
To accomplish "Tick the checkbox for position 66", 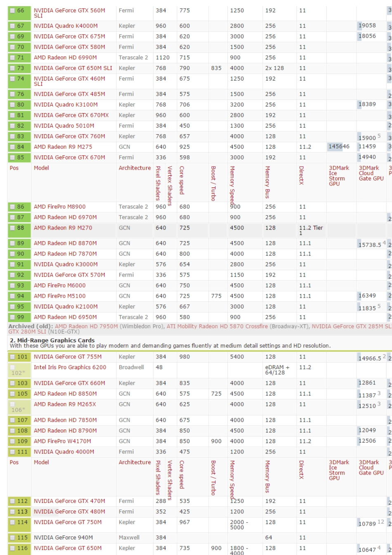I will tap(13, 11).
